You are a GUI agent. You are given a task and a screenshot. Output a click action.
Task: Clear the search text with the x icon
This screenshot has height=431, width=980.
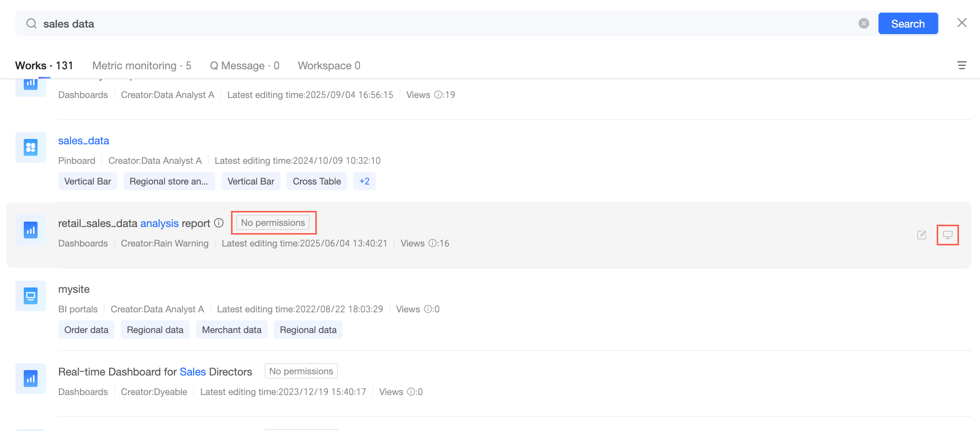864,24
